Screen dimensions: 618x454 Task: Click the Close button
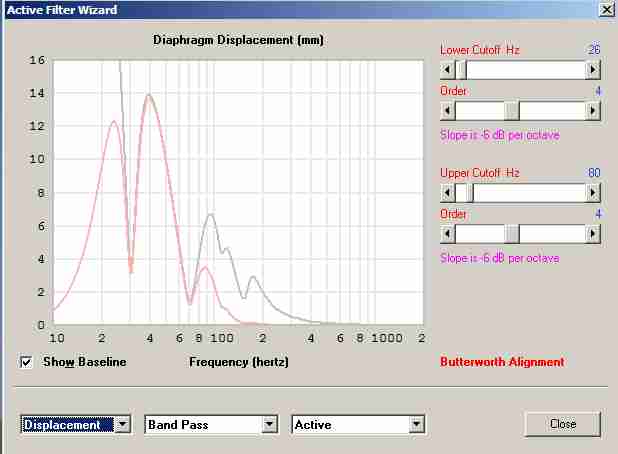tap(562, 424)
